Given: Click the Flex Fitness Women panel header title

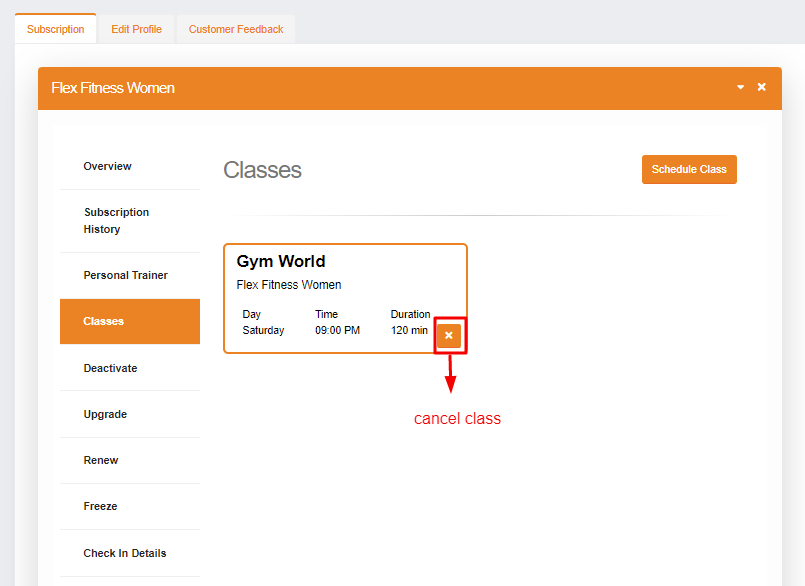Looking at the screenshot, I should coord(113,88).
